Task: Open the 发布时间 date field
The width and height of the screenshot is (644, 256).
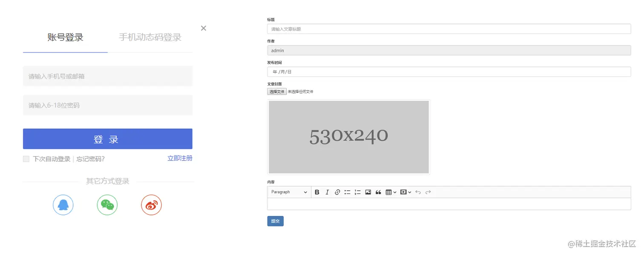Action: pos(449,72)
